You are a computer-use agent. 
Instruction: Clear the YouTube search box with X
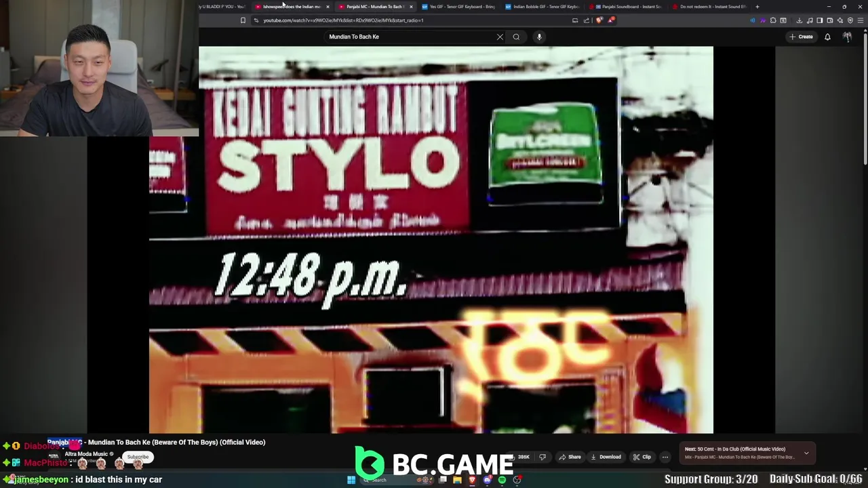click(x=500, y=37)
